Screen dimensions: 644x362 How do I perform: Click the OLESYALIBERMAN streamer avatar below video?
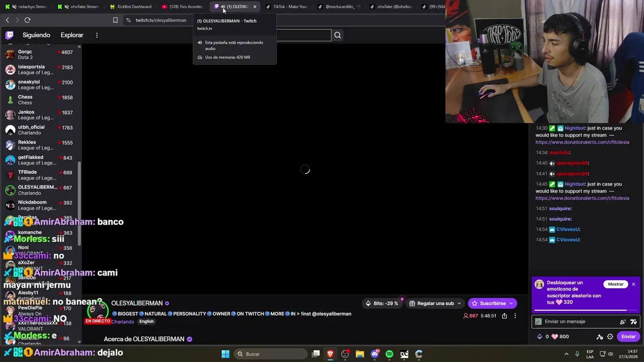(x=98, y=311)
